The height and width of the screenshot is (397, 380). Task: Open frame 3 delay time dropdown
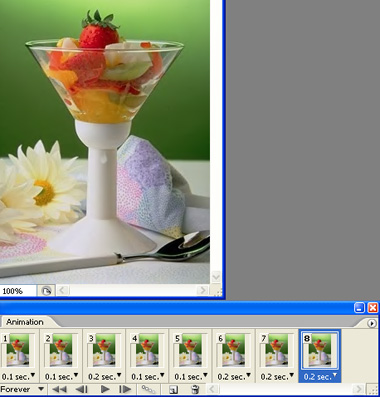tap(104, 377)
